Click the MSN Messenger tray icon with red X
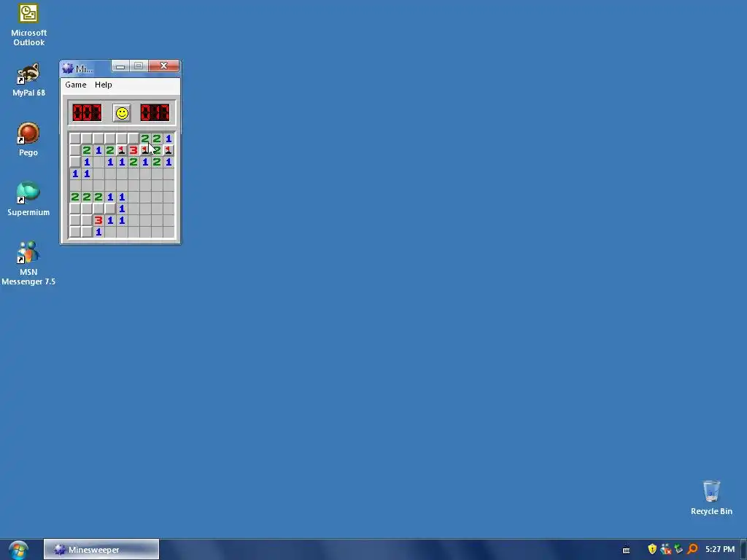This screenshot has height=560, width=747. pos(665,550)
